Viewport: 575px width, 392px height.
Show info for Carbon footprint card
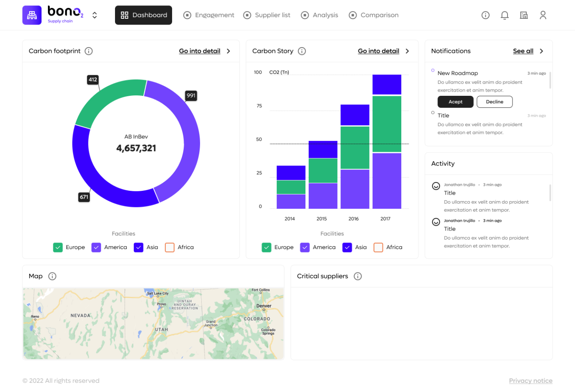tap(89, 51)
